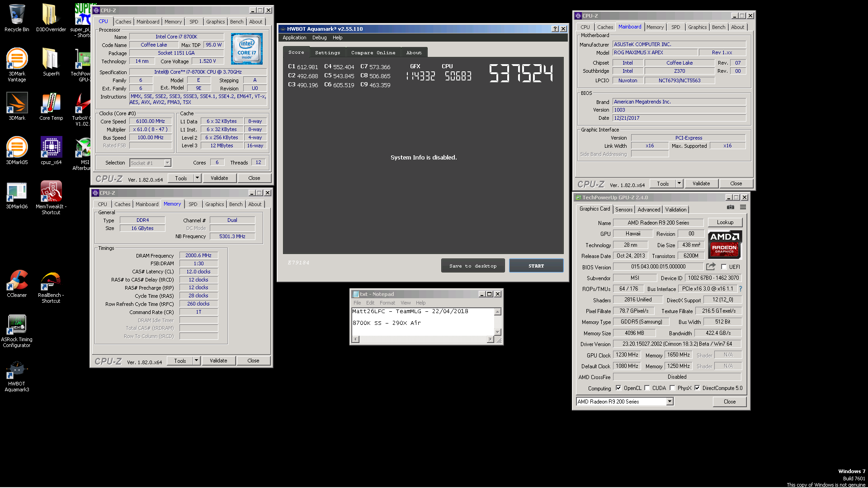Switch to the Caches tab in top-left CPU-Z
The image size is (868, 488).
click(x=123, y=22)
